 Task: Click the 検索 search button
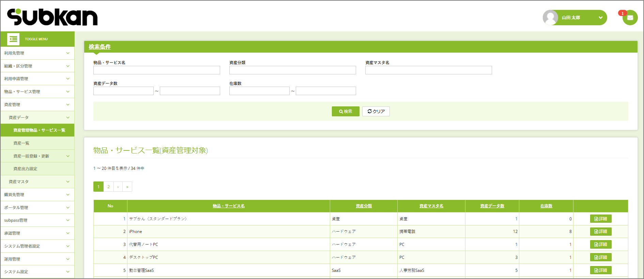tap(346, 112)
